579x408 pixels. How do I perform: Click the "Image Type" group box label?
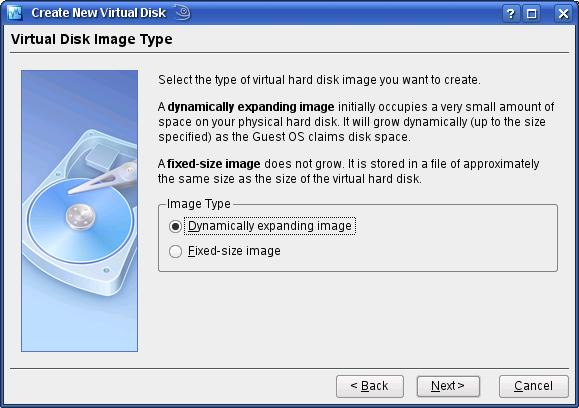199,204
